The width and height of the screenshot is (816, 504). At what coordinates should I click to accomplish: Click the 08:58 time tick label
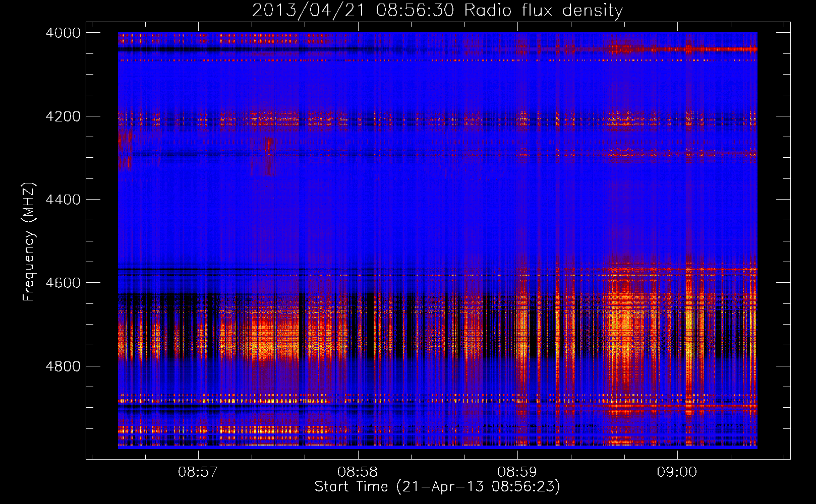[358, 472]
